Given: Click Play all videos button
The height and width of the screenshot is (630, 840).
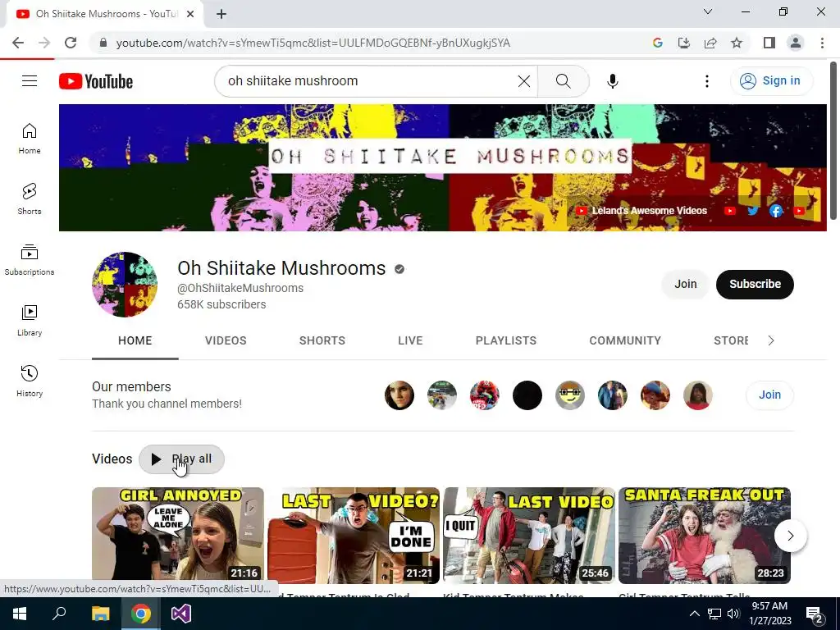Looking at the screenshot, I should coord(181,459).
